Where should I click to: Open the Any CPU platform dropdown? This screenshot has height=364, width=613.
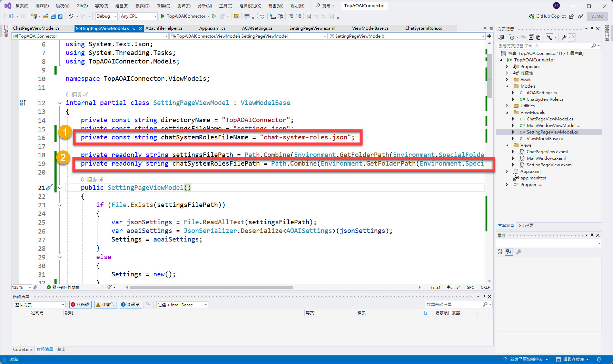[x=139, y=16]
